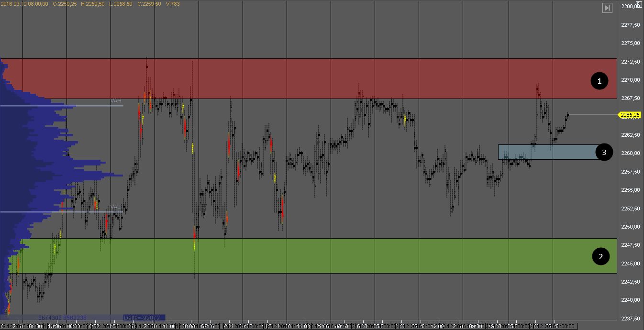Click the 2237,50 price axis label
The width and height of the screenshot is (644, 330).
click(x=630, y=319)
